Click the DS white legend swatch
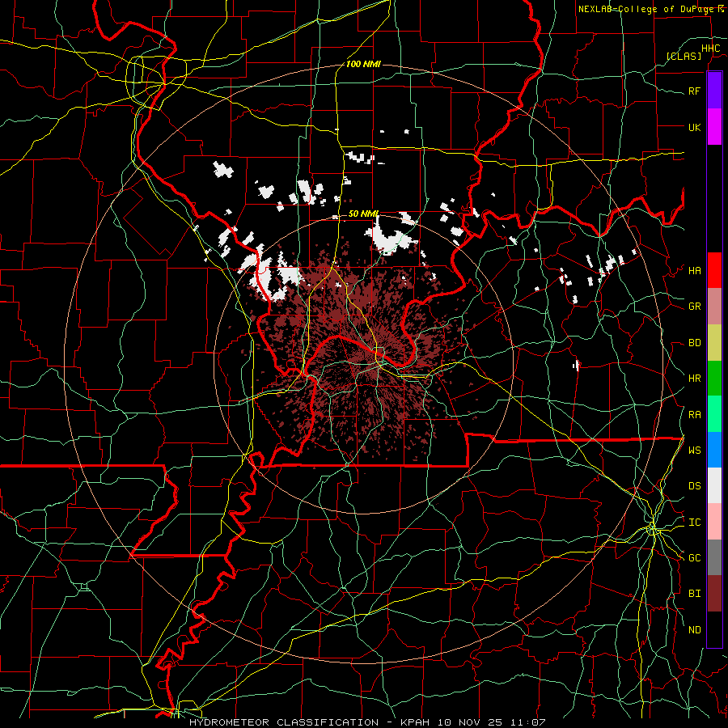This screenshot has height=728, width=728. pos(714,485)
